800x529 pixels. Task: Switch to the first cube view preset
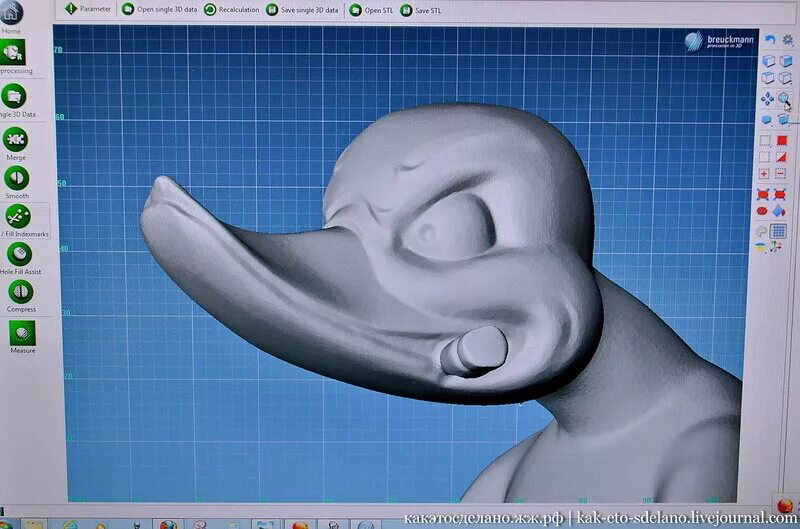click(x=768, y=61)
